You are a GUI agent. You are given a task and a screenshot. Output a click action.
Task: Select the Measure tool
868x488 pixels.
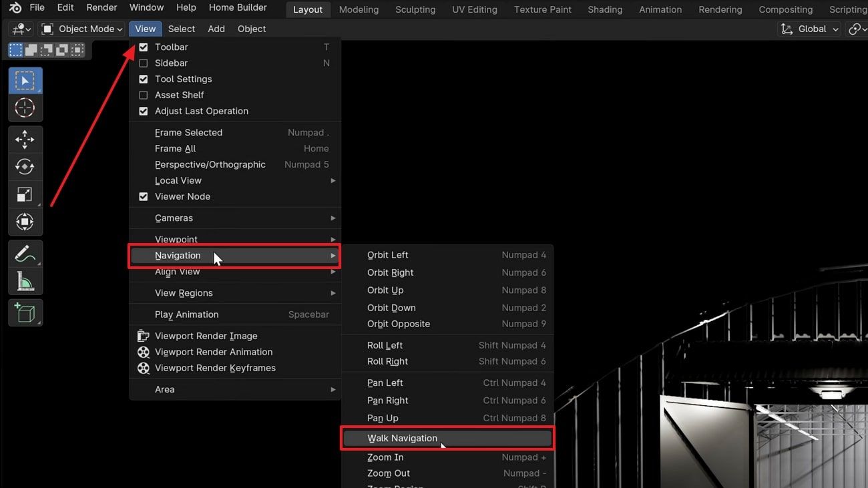point(25,280)
